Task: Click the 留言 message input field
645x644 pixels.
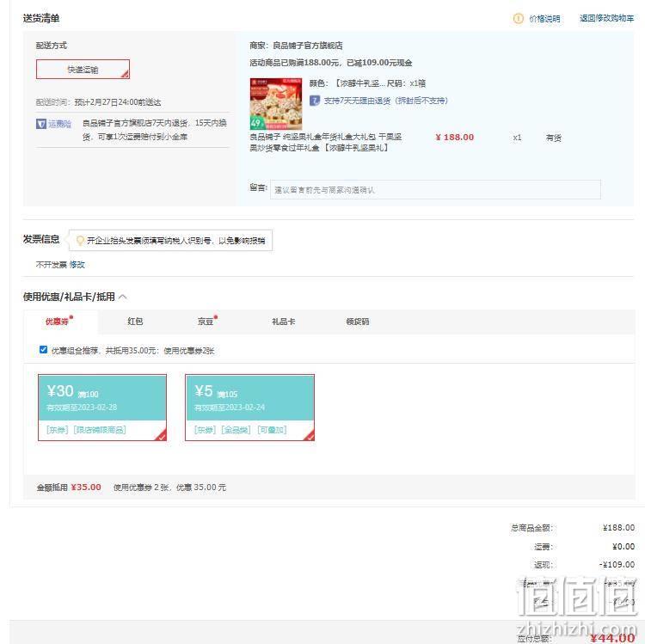Action: click(x=435, y=189)
